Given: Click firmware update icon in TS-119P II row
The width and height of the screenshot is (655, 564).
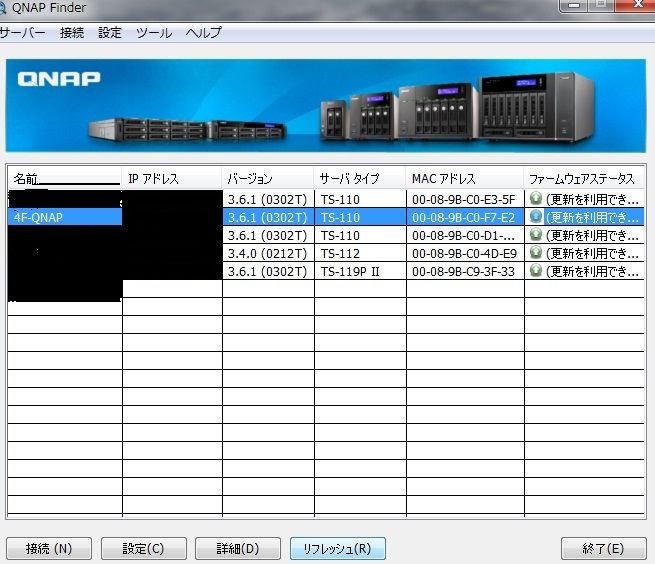Looking at the screenshot, I should 536,270.
